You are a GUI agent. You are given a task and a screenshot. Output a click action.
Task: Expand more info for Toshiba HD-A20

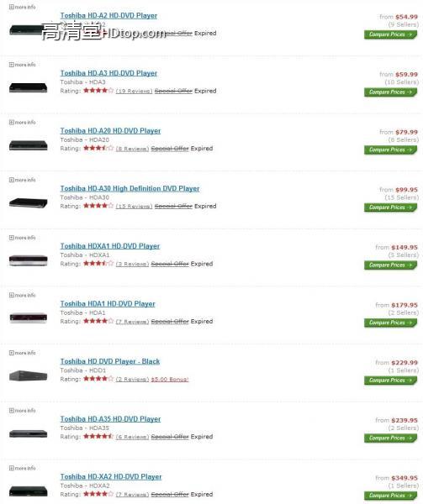pos(22,122)
